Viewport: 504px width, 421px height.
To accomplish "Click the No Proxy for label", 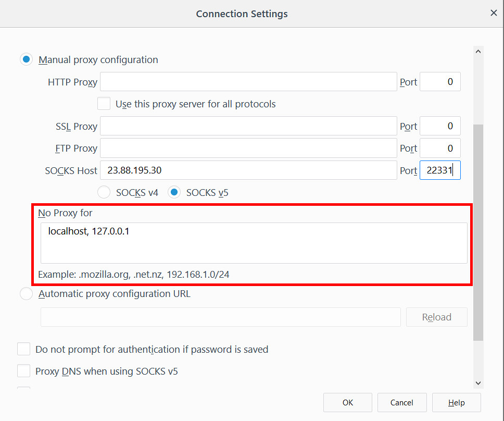I will click(65, 213).
